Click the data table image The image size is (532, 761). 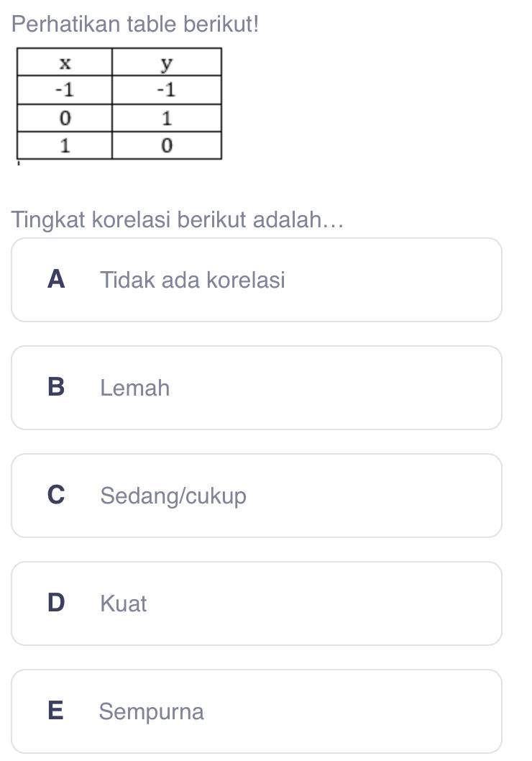coord(117,104)
